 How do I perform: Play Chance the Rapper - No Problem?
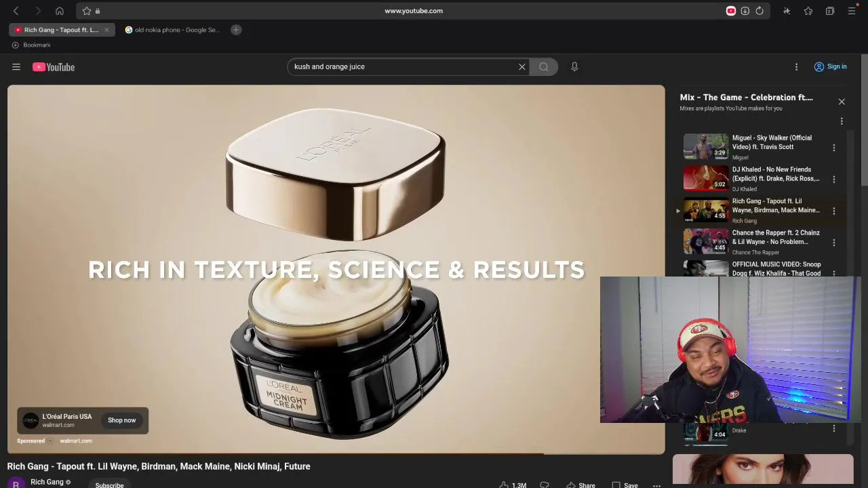tap(706, 241)
